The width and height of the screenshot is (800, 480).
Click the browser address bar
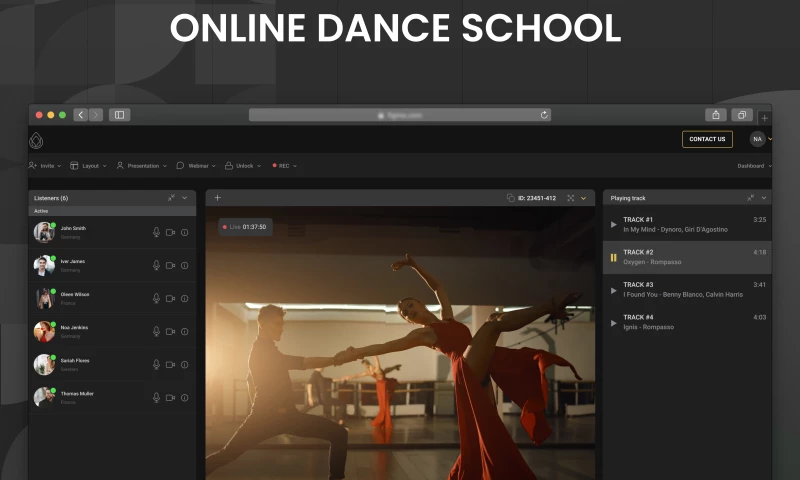(399, 115)
